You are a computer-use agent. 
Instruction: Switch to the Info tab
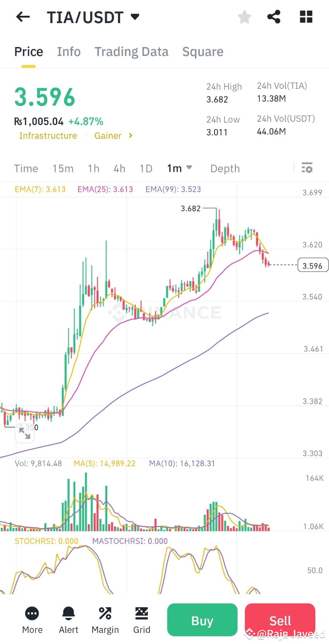coord(68,51)
